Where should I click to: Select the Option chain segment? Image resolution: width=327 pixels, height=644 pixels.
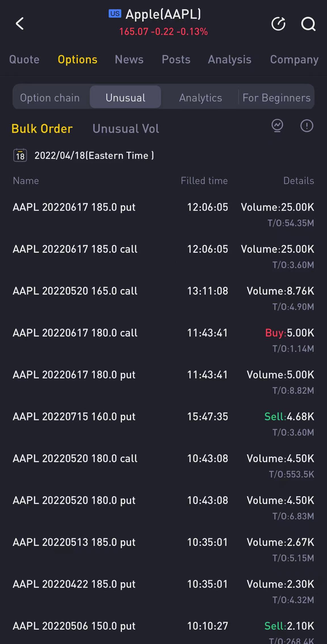point(50,98)
